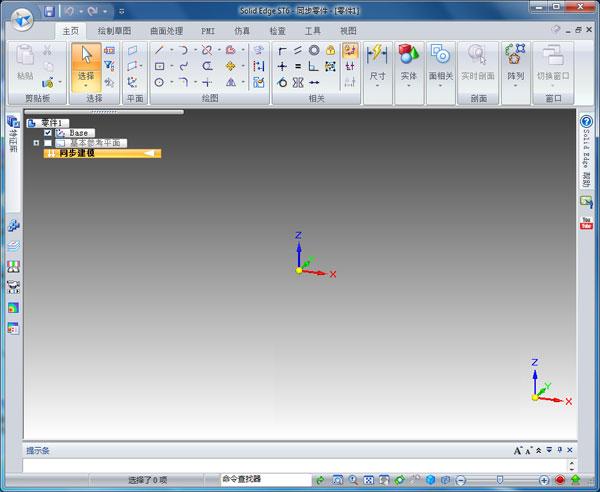The image size is (600, 492).
Task: Switch to the PMI ribbon tab
Action: 208,31
